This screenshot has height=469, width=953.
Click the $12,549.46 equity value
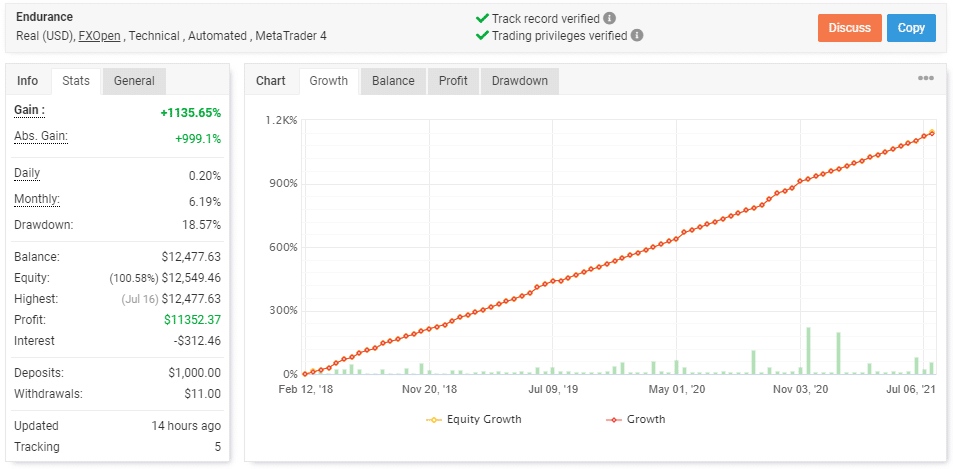191,278
